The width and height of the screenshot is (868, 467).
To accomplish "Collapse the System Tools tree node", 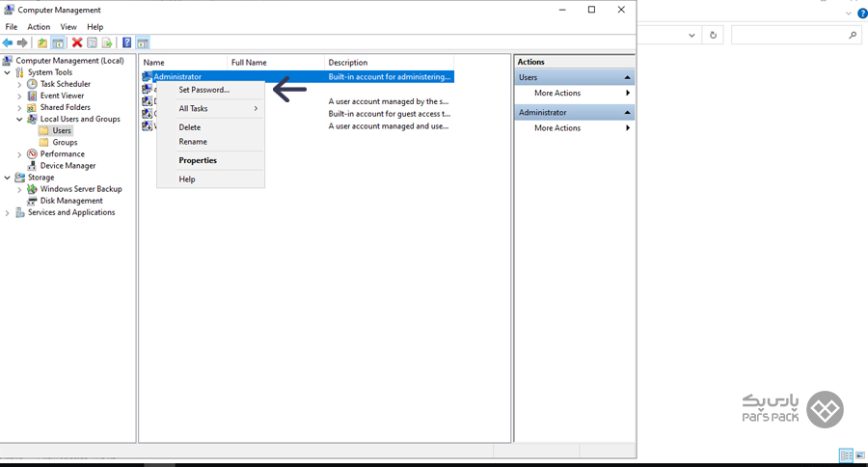I will point(7,72).
